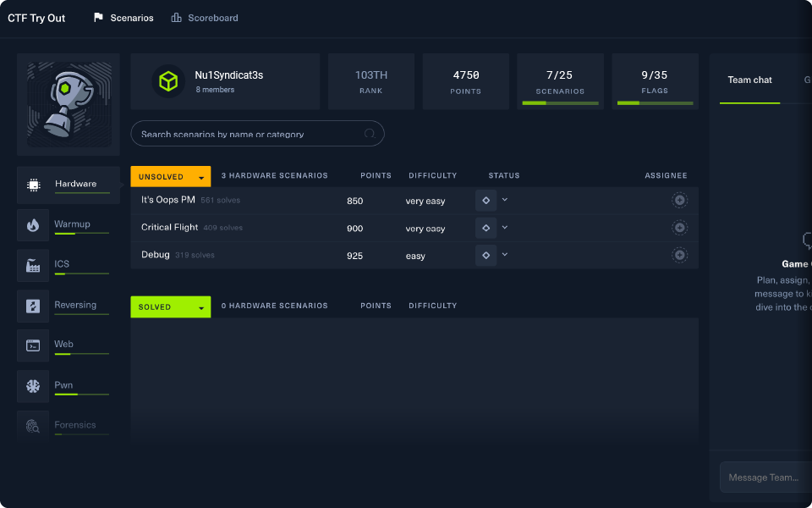
Task: Expand status chevron for Critical Flight
Action: click(x=505, y=227)
